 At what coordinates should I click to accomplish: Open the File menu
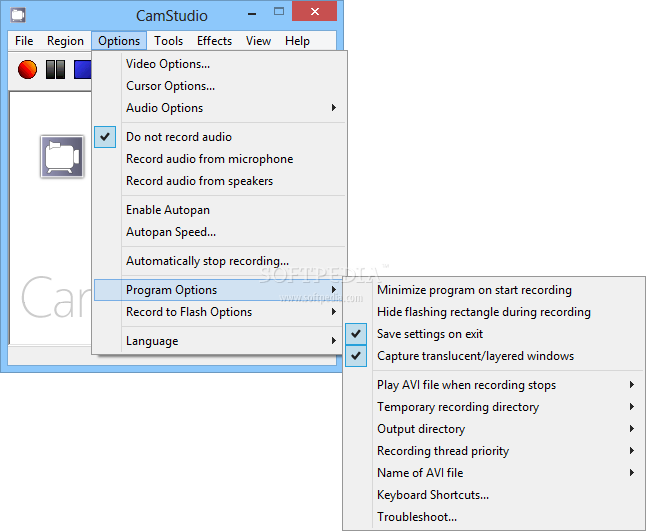point(24,41)
